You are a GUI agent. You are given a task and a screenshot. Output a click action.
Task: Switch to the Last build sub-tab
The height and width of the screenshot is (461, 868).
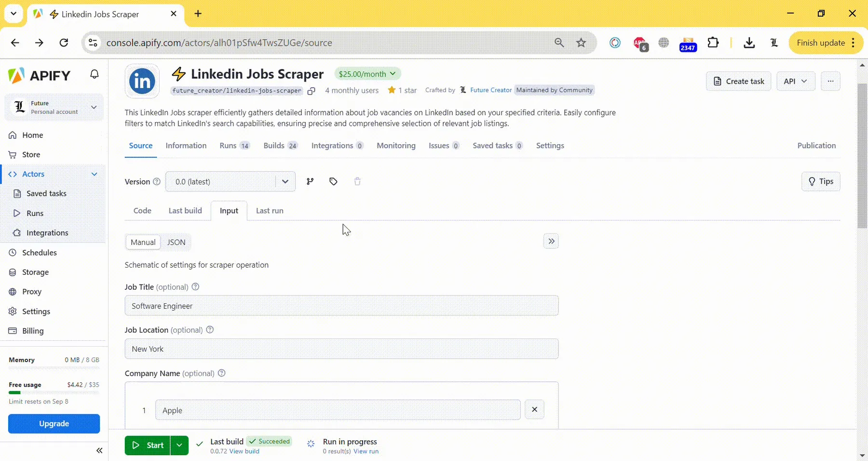(x=185, y=211)
